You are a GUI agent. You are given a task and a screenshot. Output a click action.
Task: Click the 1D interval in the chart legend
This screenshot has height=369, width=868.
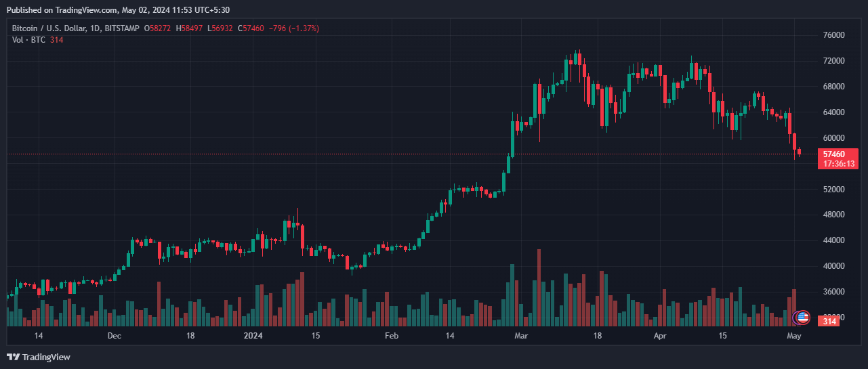96,28
